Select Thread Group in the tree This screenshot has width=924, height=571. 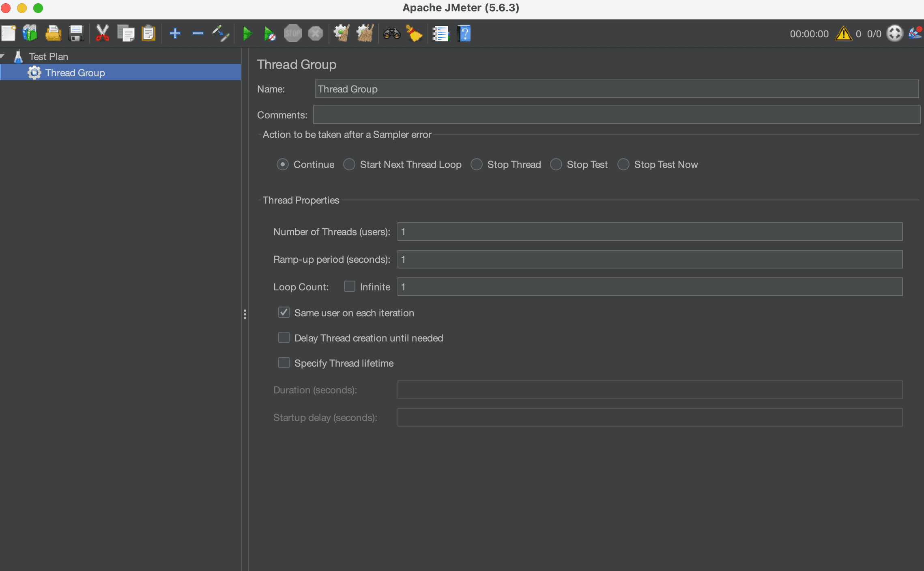click(75, 73)
